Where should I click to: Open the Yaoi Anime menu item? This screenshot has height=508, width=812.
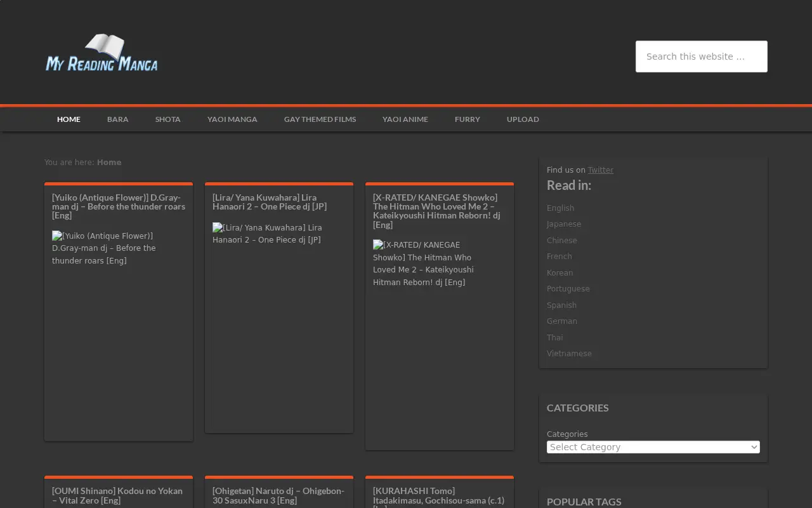click(x=405, y=119)
